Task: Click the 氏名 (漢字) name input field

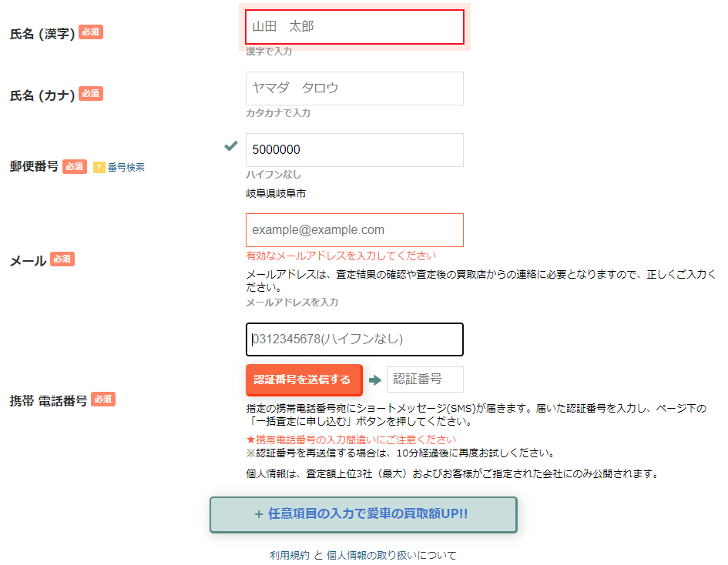Action: 354,27
